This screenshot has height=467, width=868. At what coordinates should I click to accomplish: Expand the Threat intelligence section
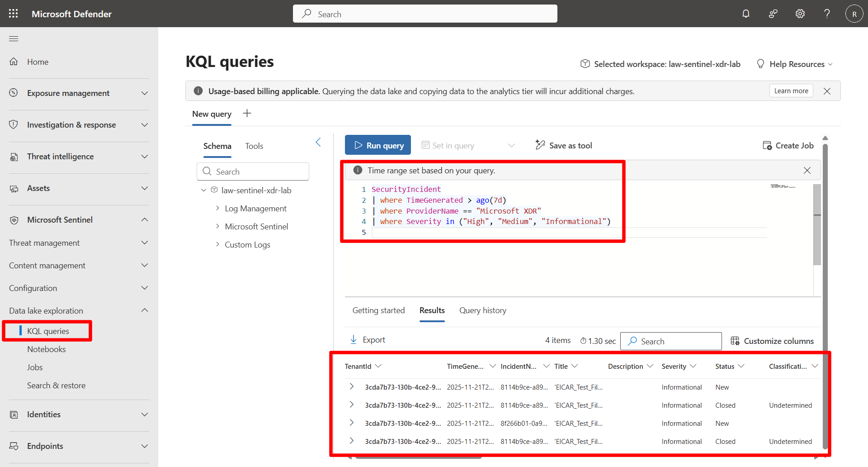[145, 156]
